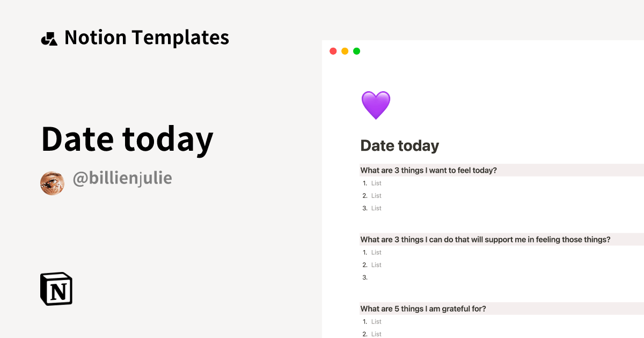The image size is (644, 338).
Task: Open the heading 'What are 5 things I am grateful for?'
Action: pyautogui.click(x=422, y=308)
